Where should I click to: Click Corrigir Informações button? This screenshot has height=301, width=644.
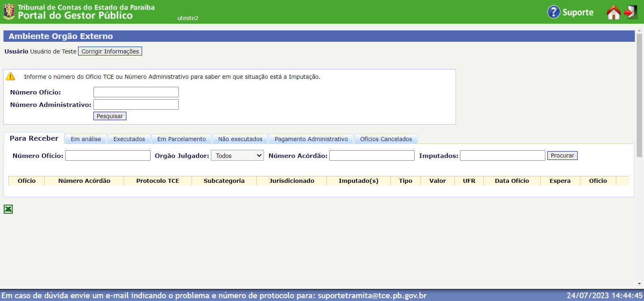110,51
